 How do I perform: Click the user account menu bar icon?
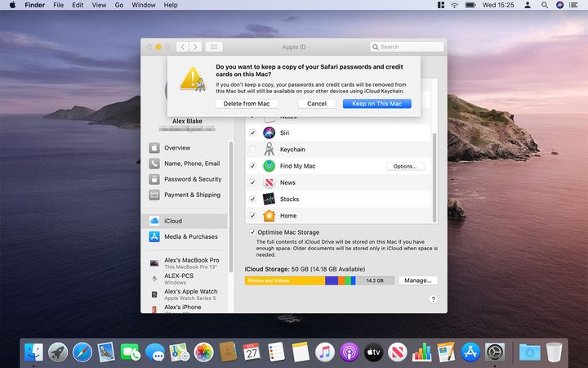click(x=528, y=5)
